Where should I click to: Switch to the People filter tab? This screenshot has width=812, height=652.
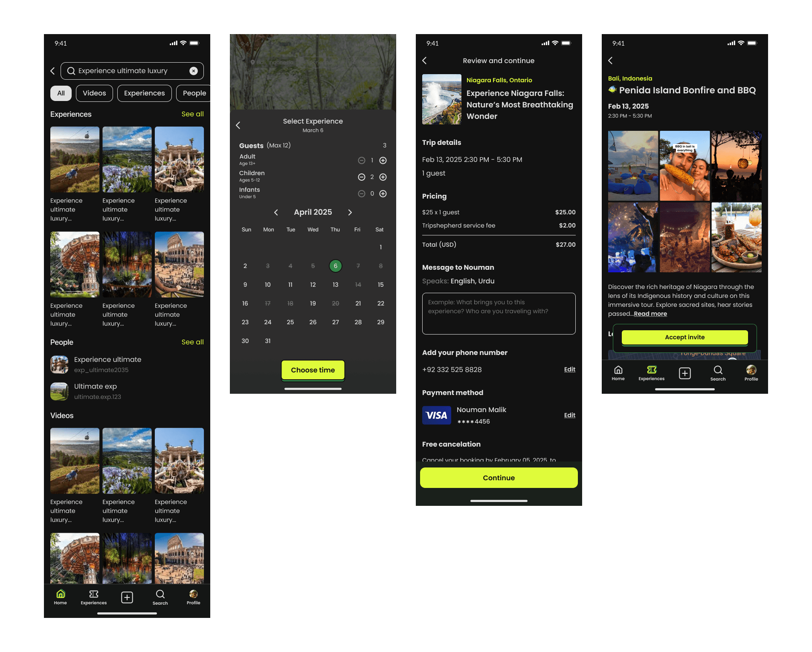[194, 93]
